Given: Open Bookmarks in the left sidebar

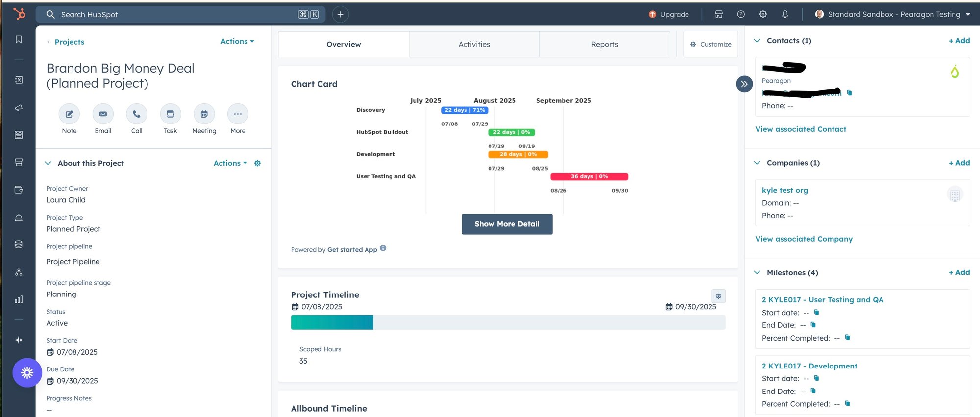Looking at the screenshot, I should (19, 40).
